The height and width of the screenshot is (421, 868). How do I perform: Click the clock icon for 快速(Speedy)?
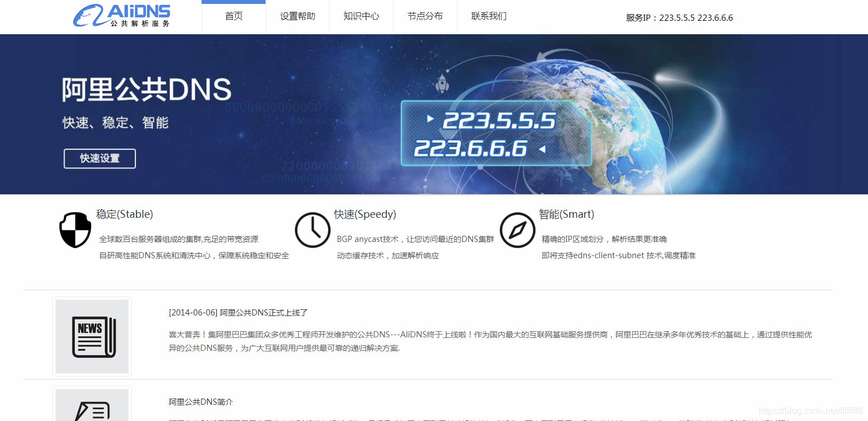[x=313, y=230]
